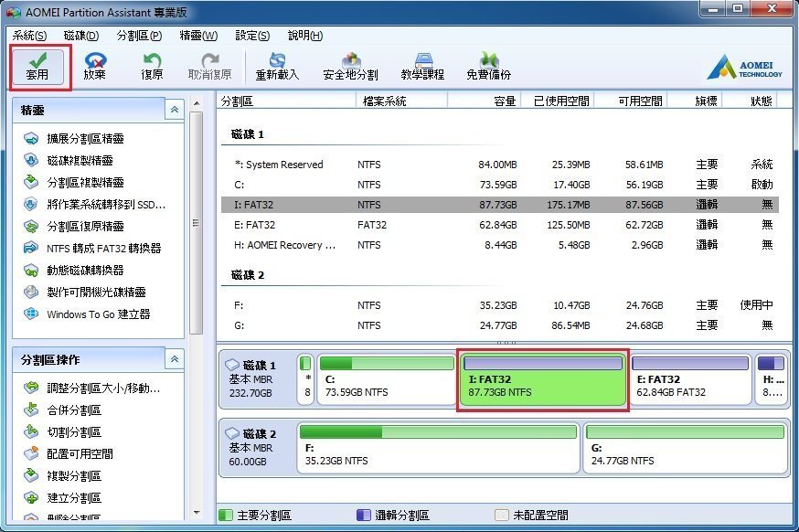
Task: Open Windows To Go 建立器
Action: point(87,314)
